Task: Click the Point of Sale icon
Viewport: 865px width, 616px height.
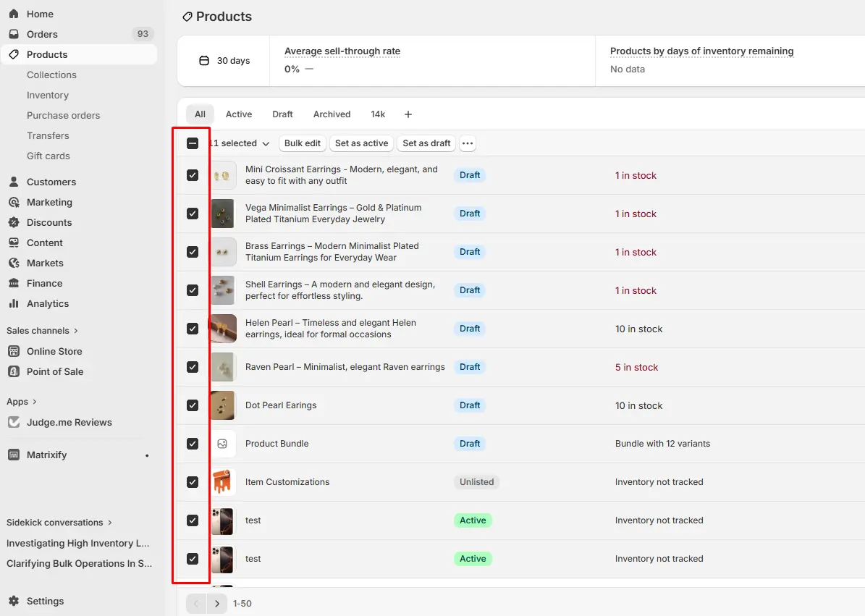Action: [x=14, y=371]
